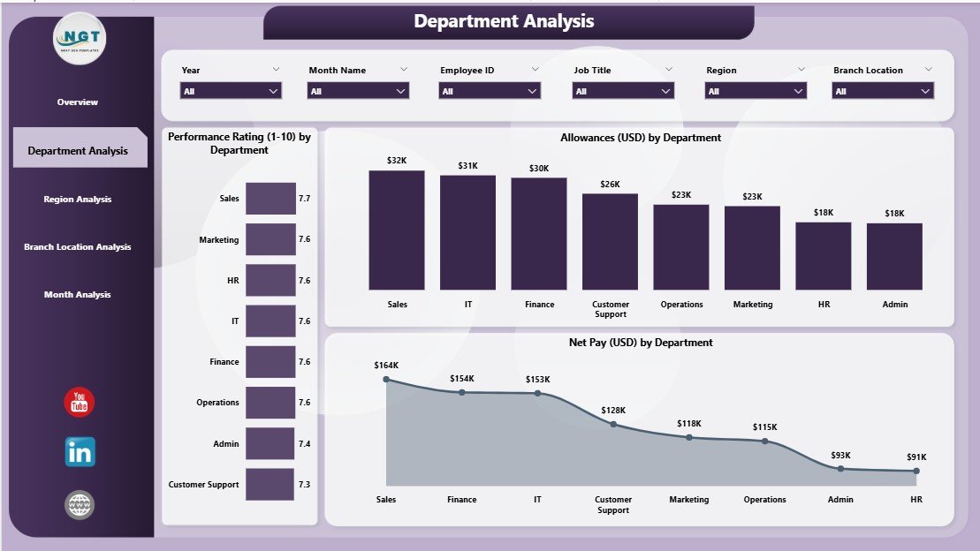Click the website globe icon
Image resolution: width=980 pixels, height=551 pixels.
click(x=79, y=505)
